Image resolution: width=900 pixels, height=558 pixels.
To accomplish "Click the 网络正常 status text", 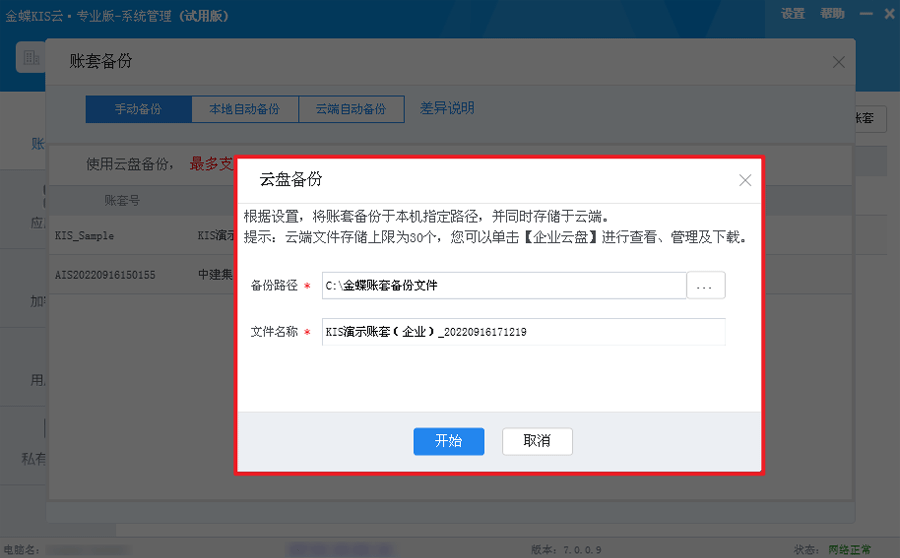I will (x=849, y=549).
